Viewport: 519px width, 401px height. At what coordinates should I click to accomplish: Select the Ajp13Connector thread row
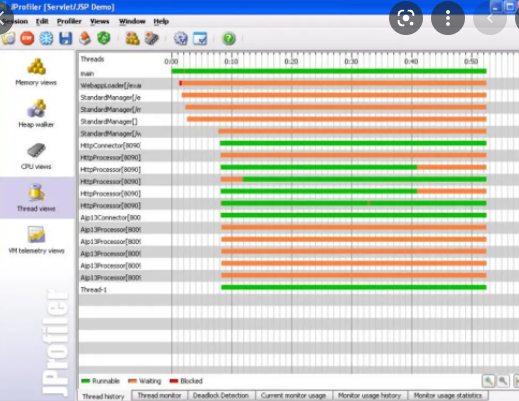tap(299, 216)
